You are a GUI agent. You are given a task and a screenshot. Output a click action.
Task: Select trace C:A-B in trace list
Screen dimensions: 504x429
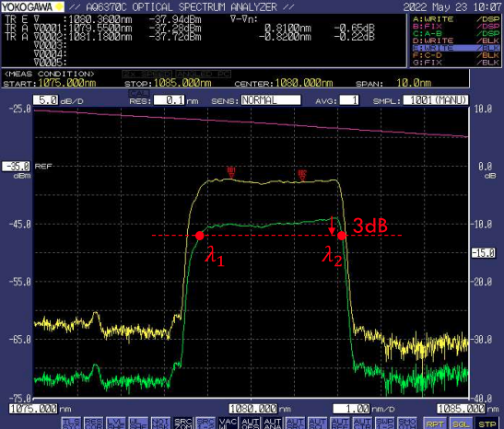click(x=456, y=33)
